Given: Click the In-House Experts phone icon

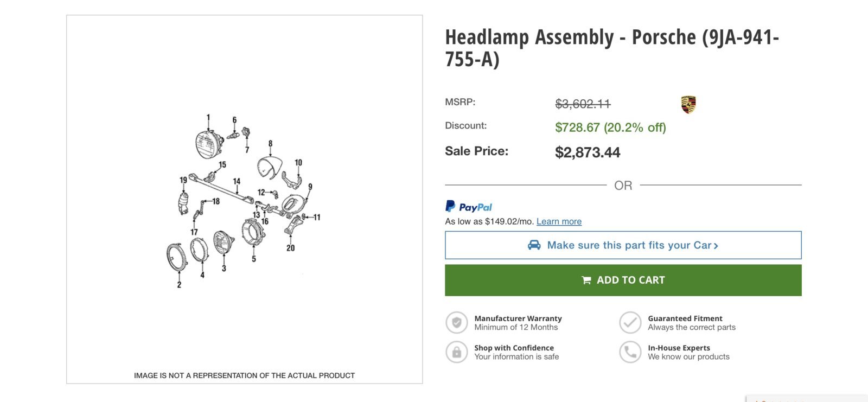Looking at the screenshot, I should tap(630, 352).
